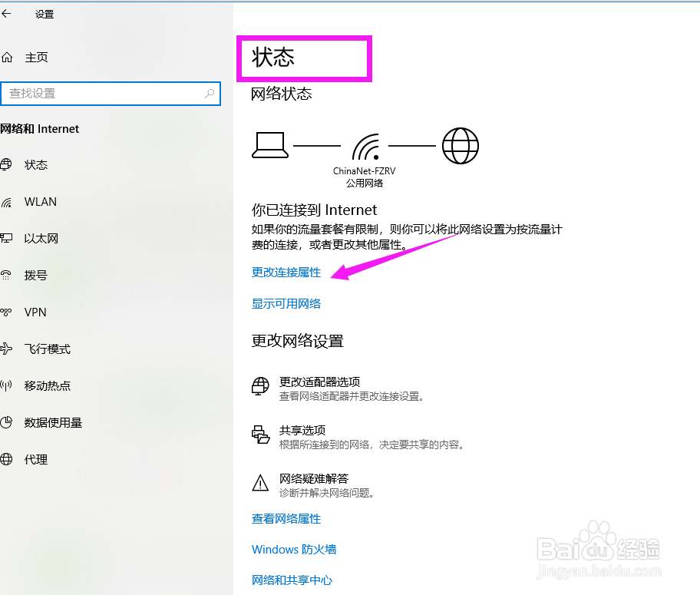The height and width of the screenshot is (595, 700).
Task: Open Windows 防火墙 settings link
Action: pyautogui.click(x=293, y=549)
